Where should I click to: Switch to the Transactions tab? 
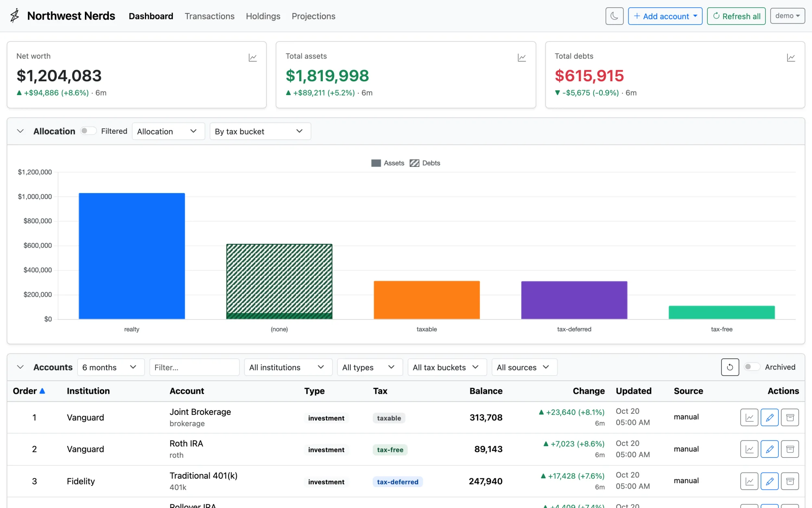[x=209, y=16]
